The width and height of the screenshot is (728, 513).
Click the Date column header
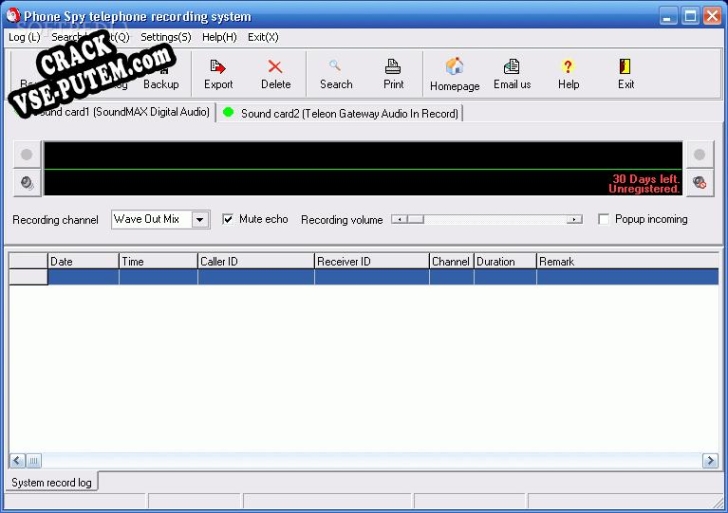[83, 261]
